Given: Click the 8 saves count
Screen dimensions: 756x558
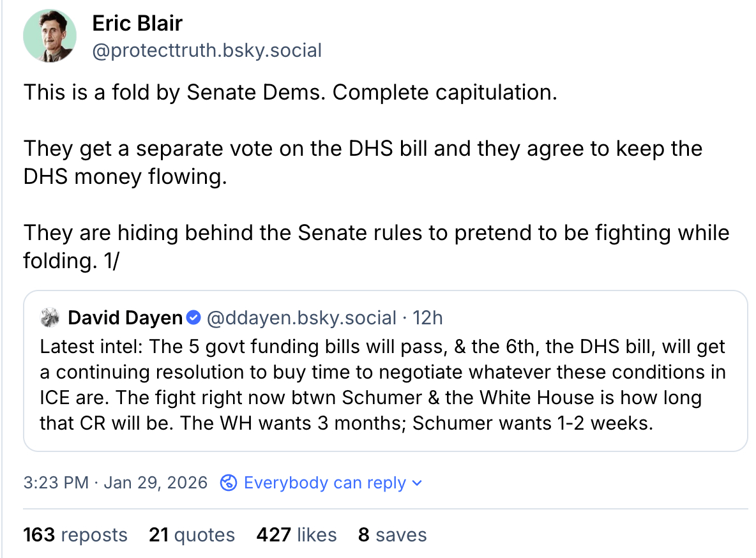Looking at the screenshot, I should coord(392,534).
